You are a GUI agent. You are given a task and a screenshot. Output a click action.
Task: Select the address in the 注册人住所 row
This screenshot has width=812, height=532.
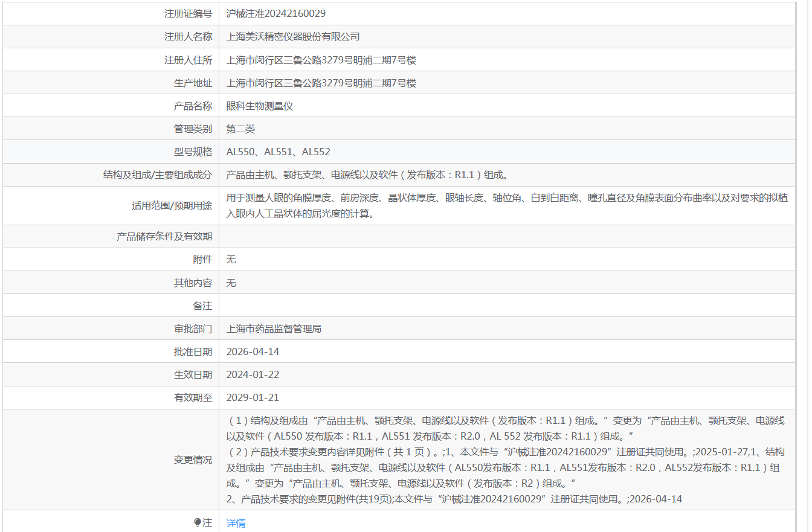[321, 60]
